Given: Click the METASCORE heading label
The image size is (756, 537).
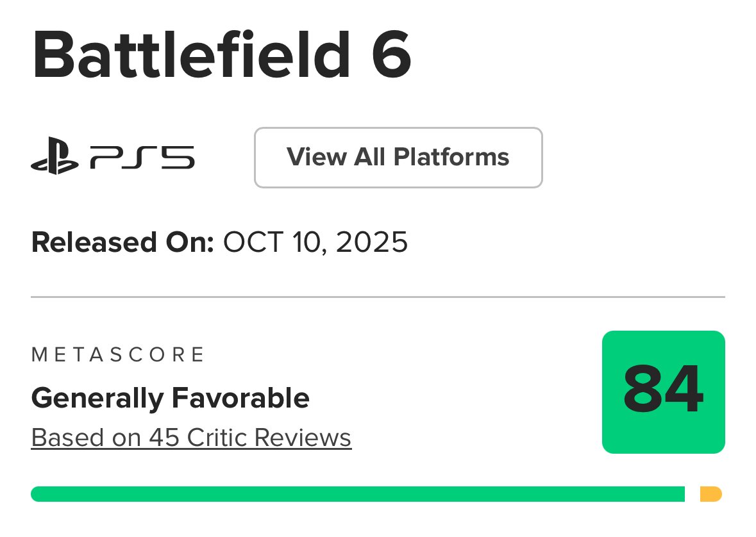Looking at the screenshot, I should click(x=118, y=354).
